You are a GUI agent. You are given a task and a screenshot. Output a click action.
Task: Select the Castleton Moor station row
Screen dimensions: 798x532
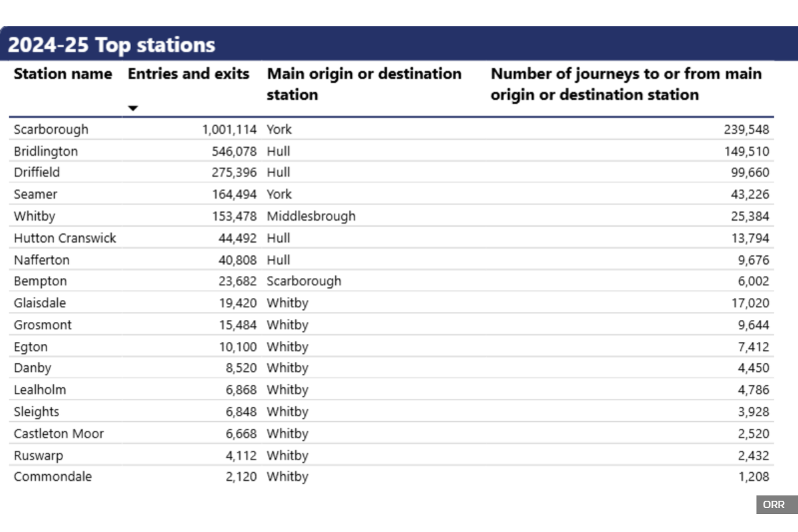[59, 434]
